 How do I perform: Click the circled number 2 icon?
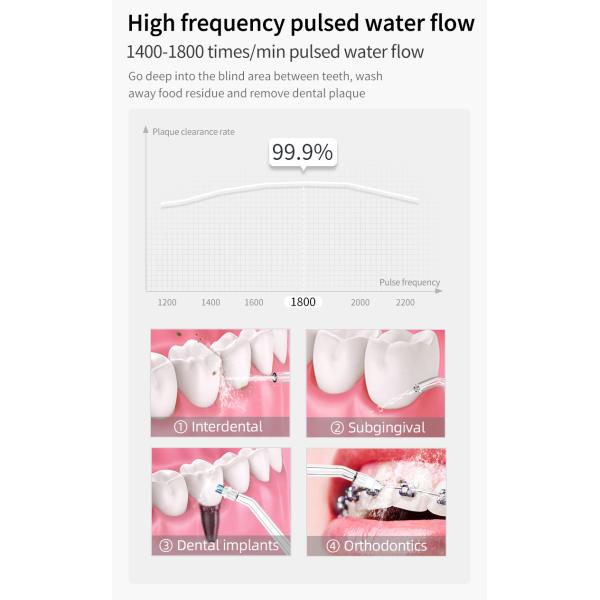click(x=338, y=427)
